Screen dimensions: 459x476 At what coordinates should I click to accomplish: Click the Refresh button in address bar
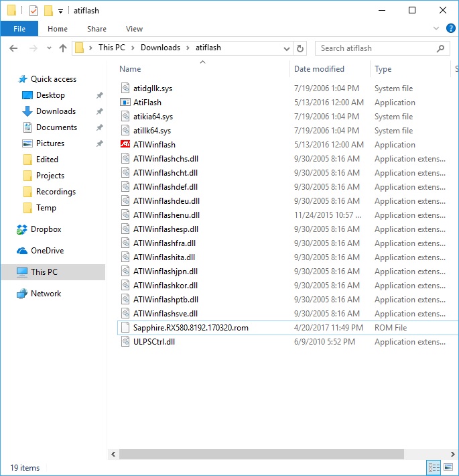click(x=301, y=48)
